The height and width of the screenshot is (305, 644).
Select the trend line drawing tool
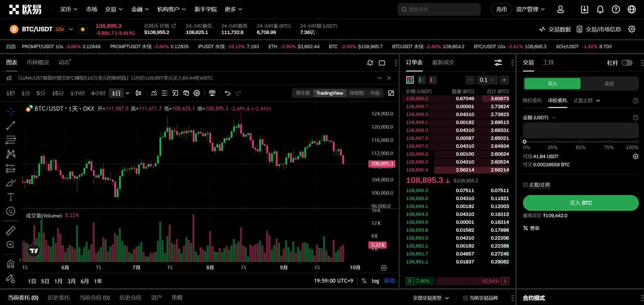pos(11,126)
